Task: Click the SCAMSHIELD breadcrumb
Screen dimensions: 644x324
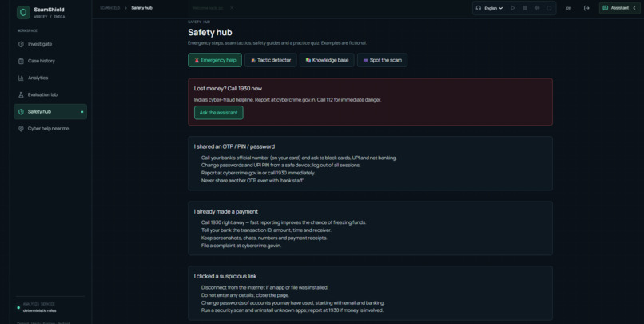Action: (109, 8)
